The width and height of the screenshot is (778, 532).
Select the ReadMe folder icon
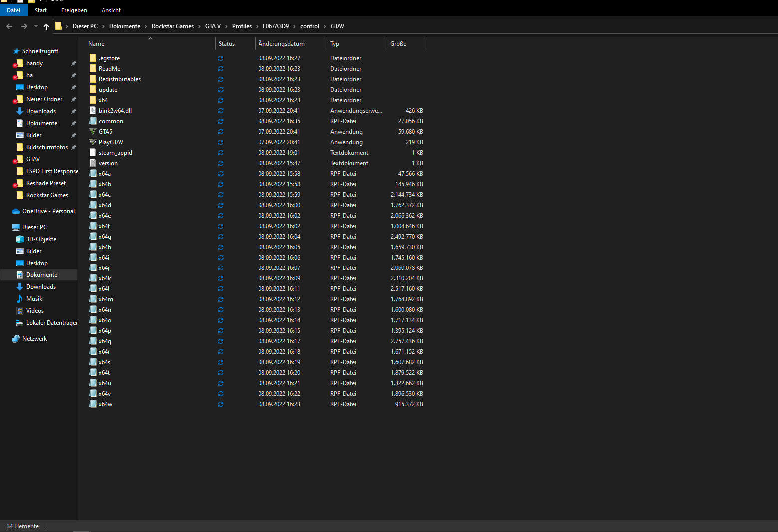click(93, 69)
